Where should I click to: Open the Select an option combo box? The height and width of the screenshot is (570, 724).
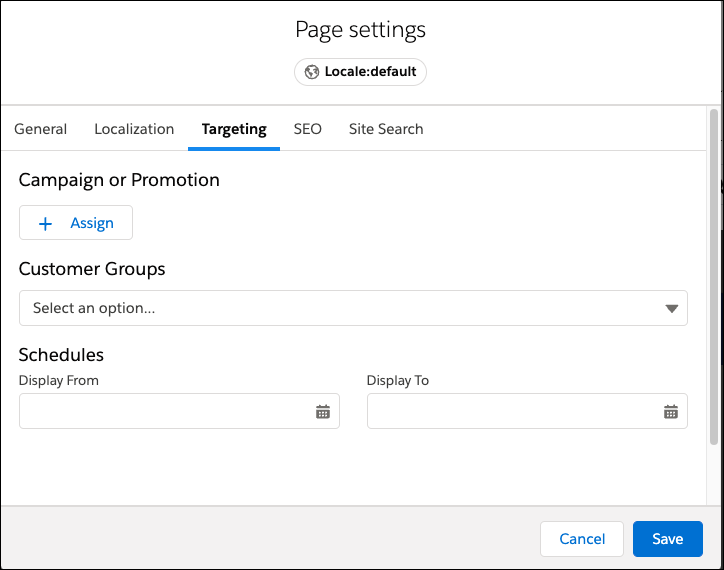point(353,308)
